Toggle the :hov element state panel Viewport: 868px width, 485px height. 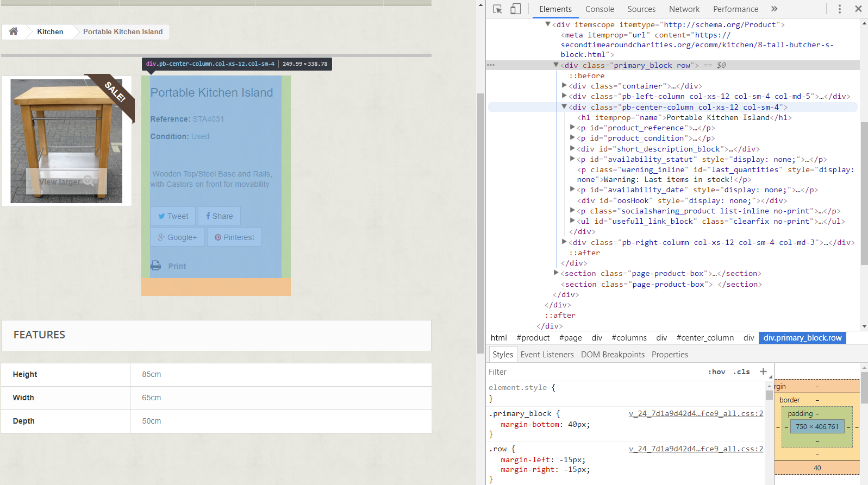716,371
